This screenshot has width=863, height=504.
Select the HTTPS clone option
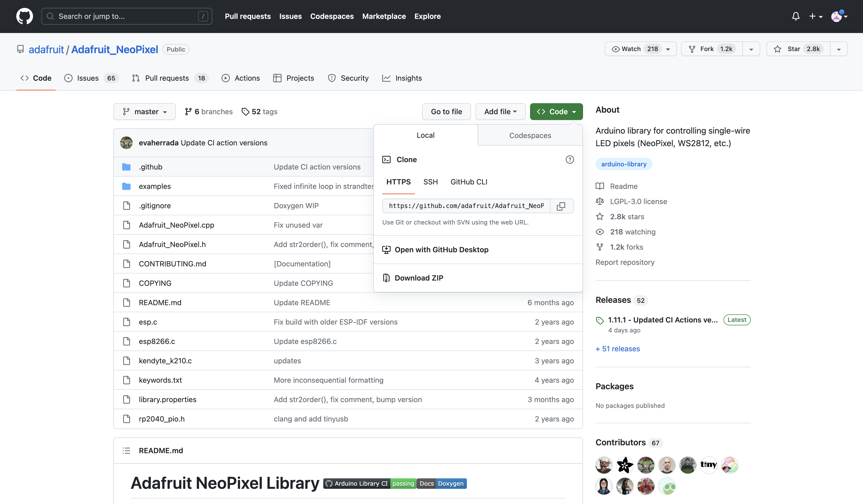coord(398,182)
